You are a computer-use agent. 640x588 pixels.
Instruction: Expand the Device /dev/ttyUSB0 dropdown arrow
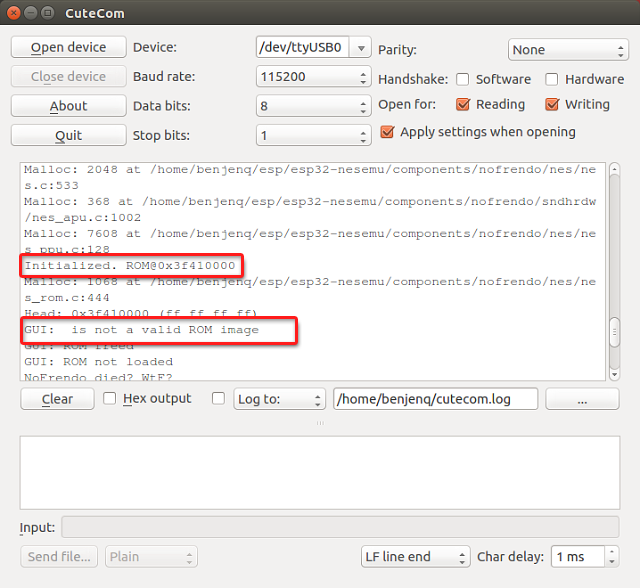pos(361,48)
